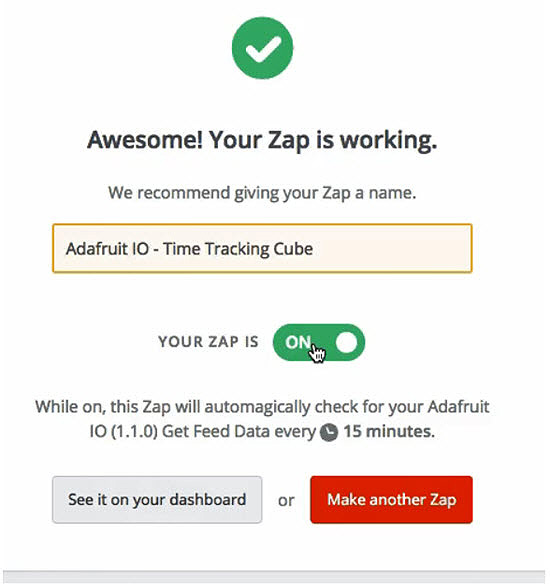Click the ON label inside the toggle

pyautogui.click(x=298, y=342)
